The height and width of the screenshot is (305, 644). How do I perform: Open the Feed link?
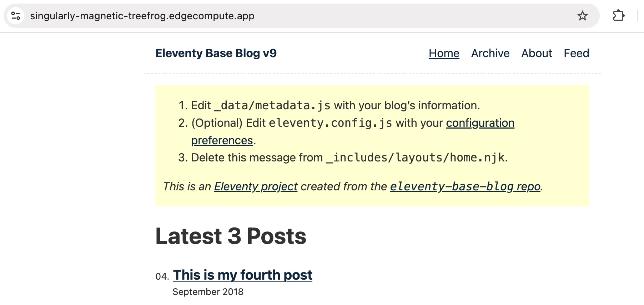coord(577,53)
